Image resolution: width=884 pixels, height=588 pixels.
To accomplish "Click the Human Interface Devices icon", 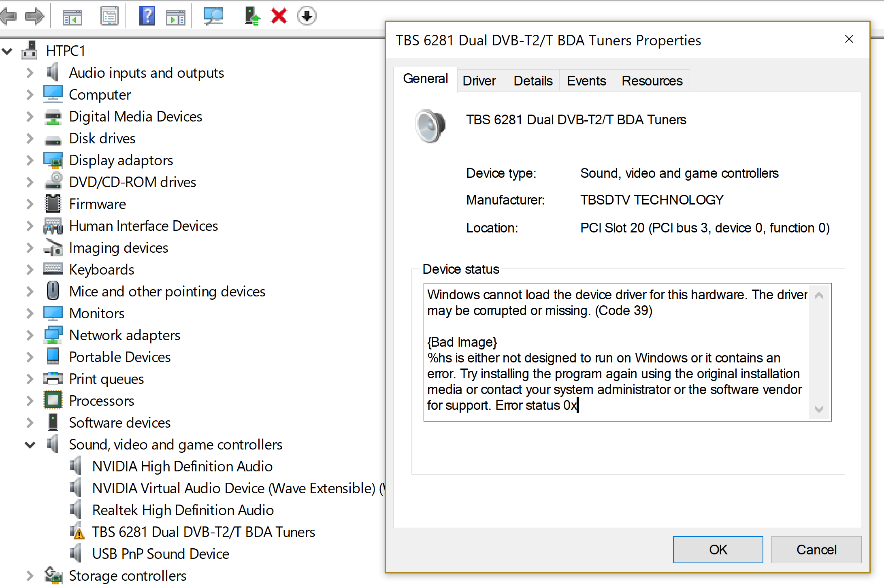I will 53,226.
